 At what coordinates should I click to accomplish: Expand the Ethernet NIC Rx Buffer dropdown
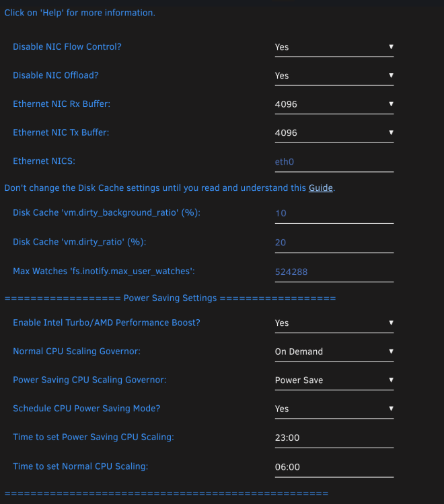pos(334,104)
